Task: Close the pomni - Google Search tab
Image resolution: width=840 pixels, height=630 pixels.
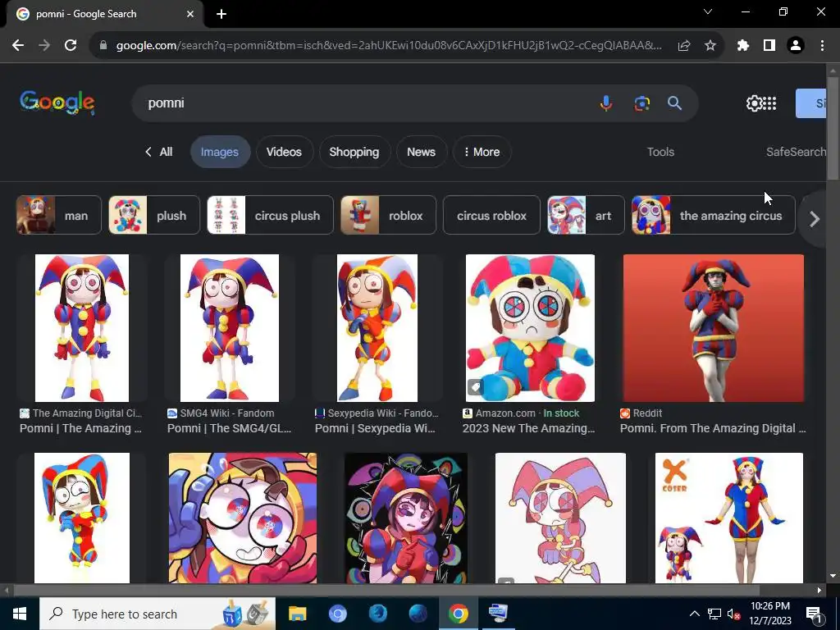Action: tap(190, 14)
